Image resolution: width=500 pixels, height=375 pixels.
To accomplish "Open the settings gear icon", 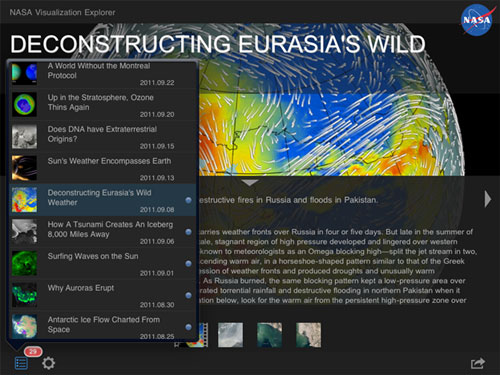I will pos(48,363).
